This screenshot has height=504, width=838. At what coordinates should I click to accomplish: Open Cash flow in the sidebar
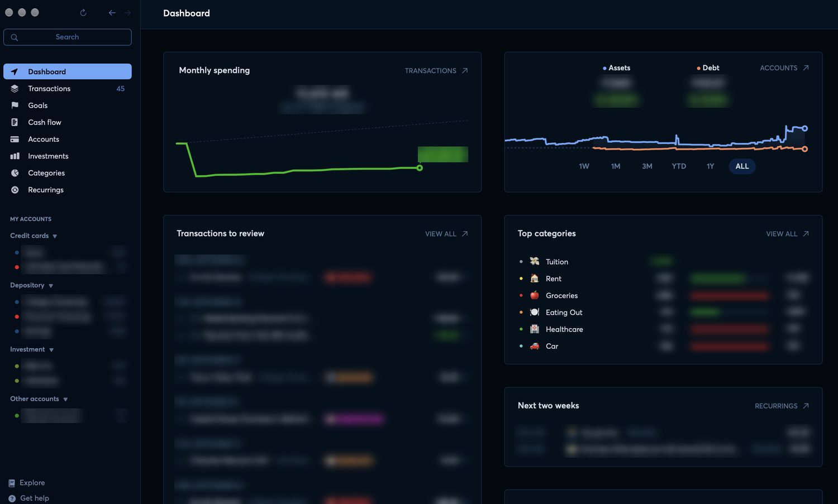(68, 122)
